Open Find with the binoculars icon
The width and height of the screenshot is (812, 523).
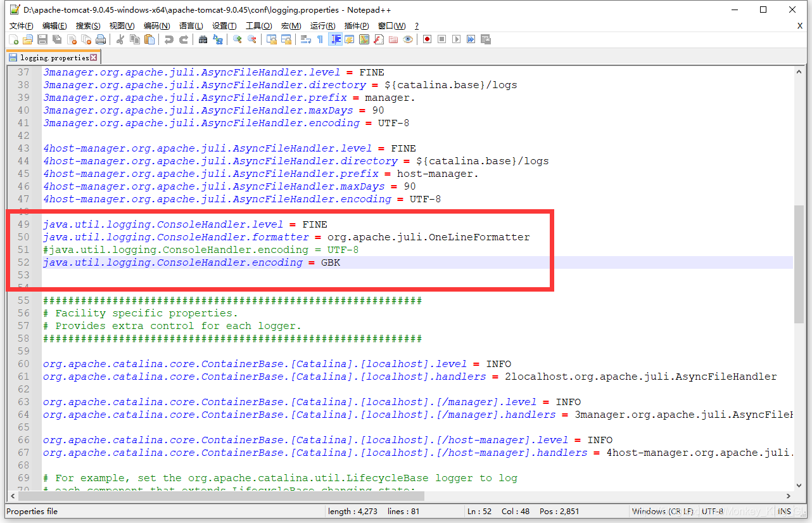click(x=203, y=39)
